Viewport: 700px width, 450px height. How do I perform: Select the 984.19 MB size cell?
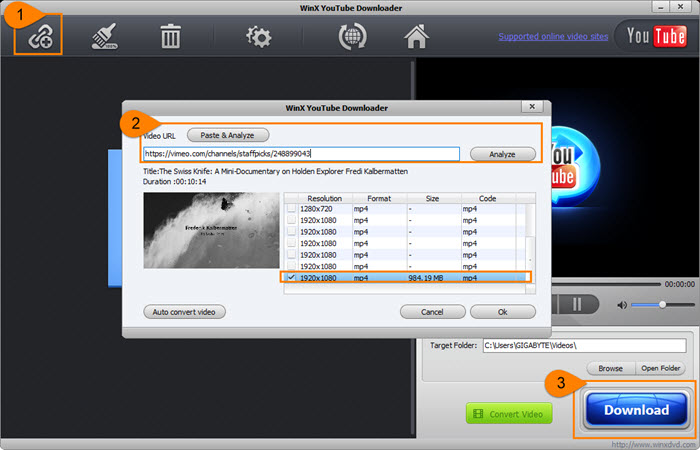(x=425, y=278)
